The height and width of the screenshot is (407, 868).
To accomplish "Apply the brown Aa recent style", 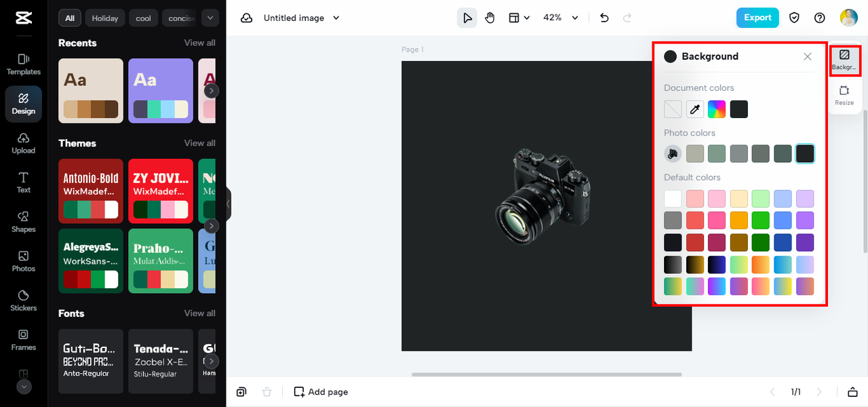I will pos(91,91).
